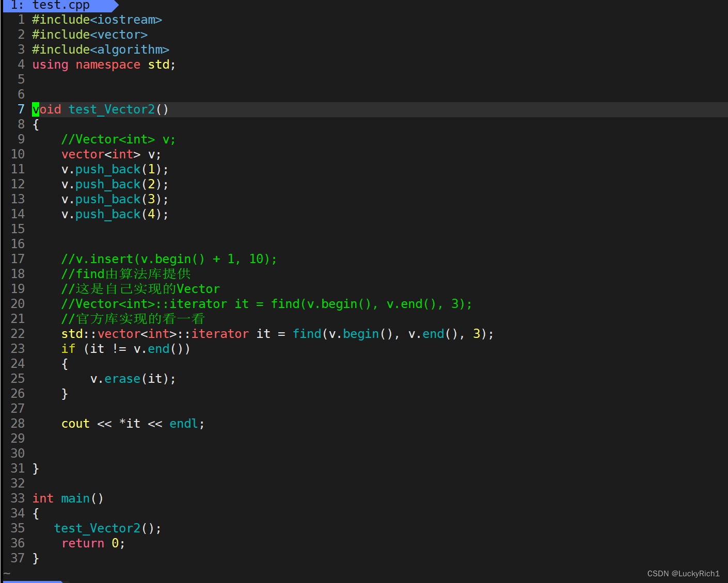
Task: Click the '#include<algorithm>' line
Action: [x=101, y=50]
